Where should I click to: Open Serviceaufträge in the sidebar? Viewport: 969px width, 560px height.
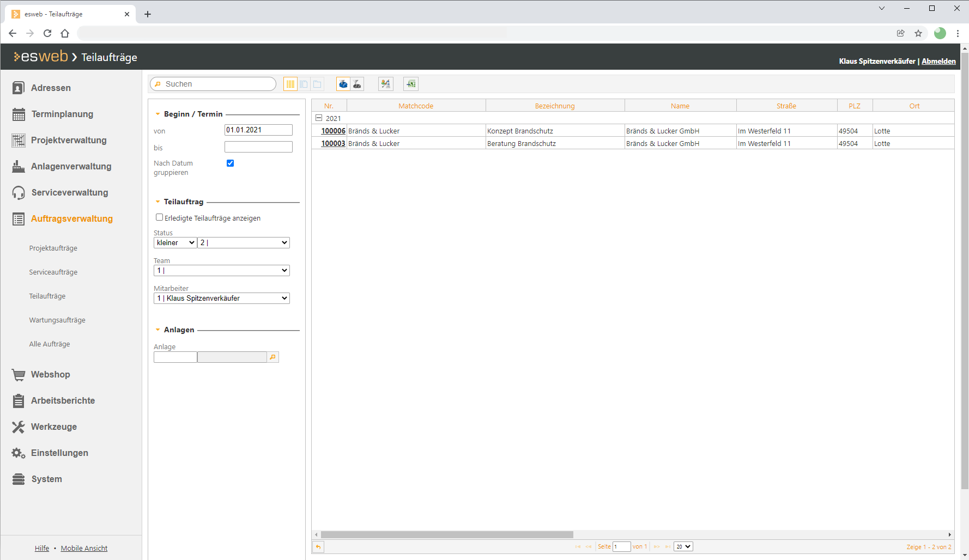[53, 272]
